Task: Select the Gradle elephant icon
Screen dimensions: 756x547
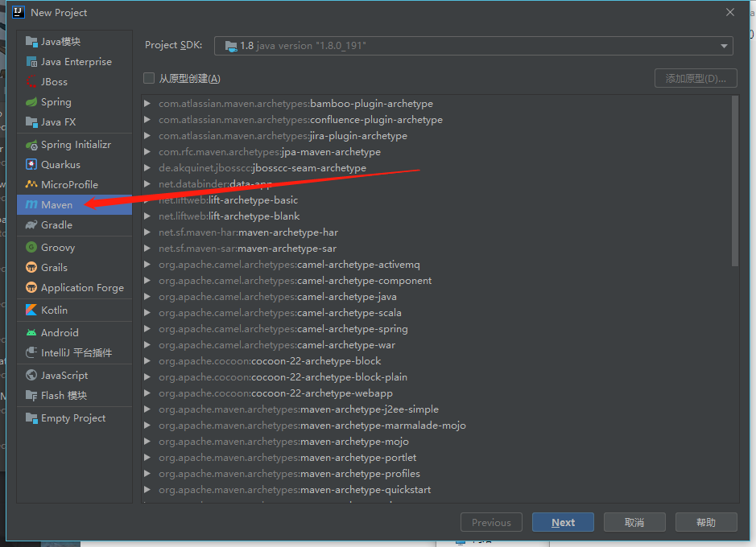Action: point(31,225)
